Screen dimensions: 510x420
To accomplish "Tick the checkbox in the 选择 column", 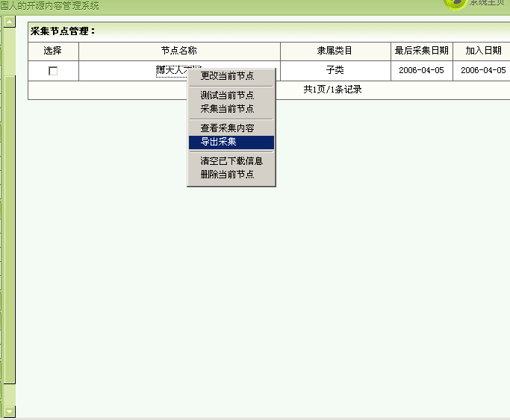I will (x=53, y=71).
